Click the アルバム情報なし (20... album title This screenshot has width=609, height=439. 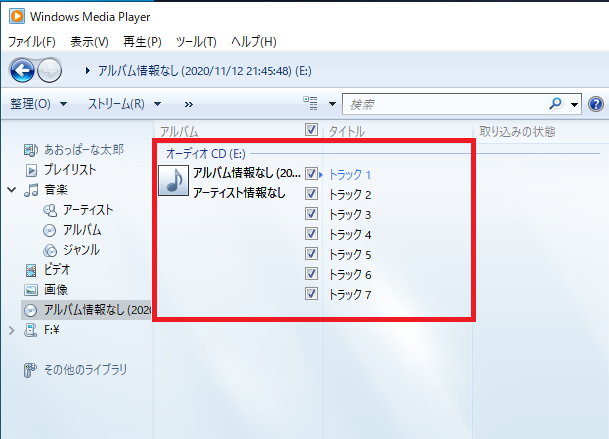pyautogui.click(x=247, y=173)
